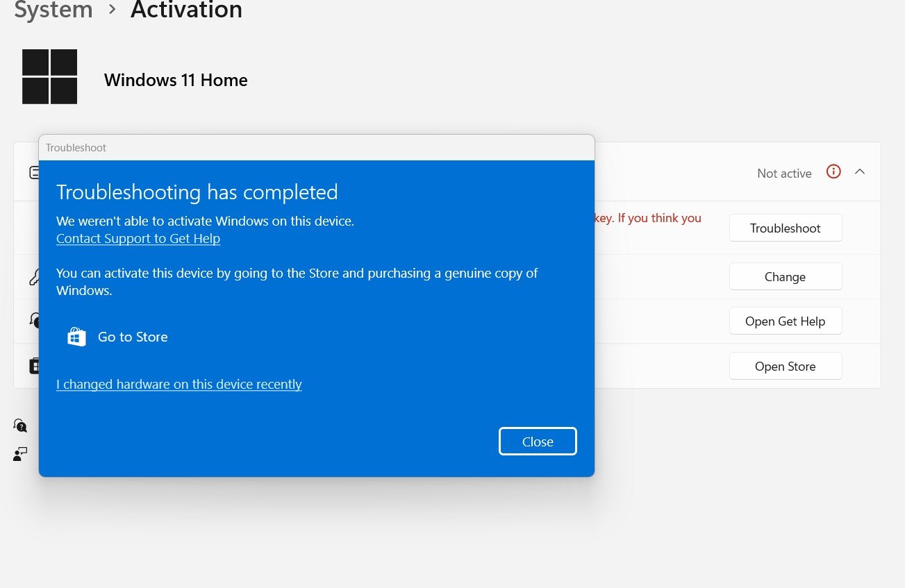The height and width of the screenshot is (588, 905).
Task: Click the Get help icon below settings list
Action: tap(20, 426)
